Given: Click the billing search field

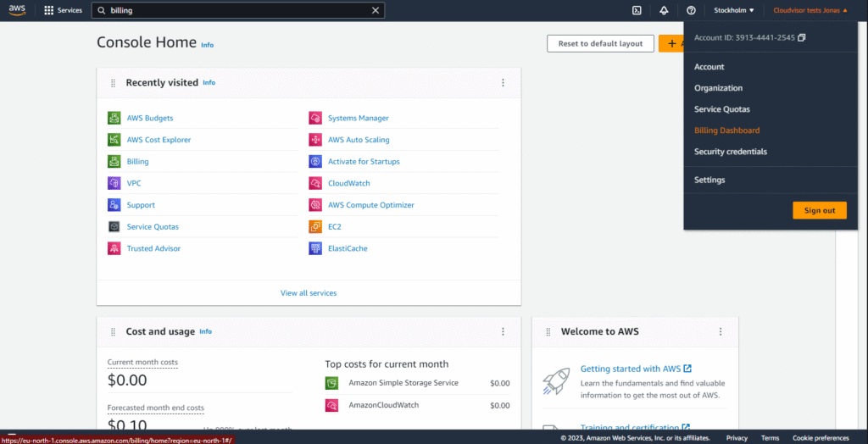Looking at the screenshot, I should point(238,10).
